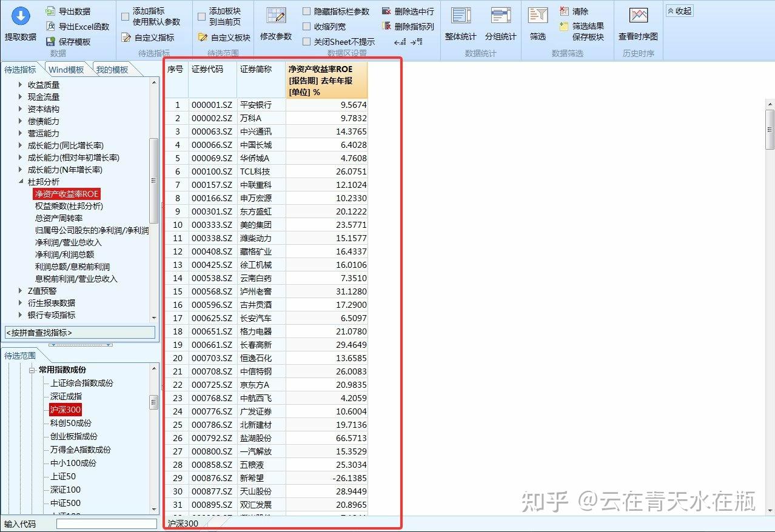775x532 pixels.
Task: Expand 资本结构 tree node
Action: coord(20,109)
